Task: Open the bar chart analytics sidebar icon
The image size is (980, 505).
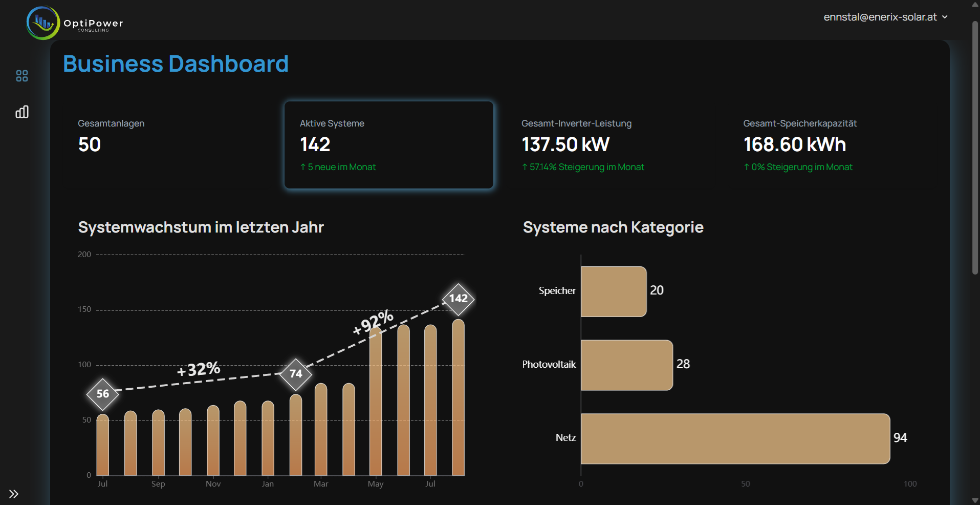Action: click(x=22, y=112)
